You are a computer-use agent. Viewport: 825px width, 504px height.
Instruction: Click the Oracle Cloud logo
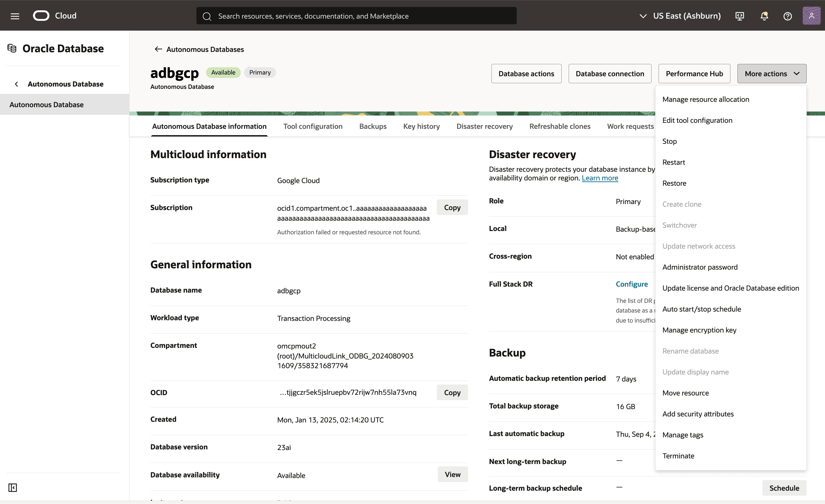[x=41, y=15]
